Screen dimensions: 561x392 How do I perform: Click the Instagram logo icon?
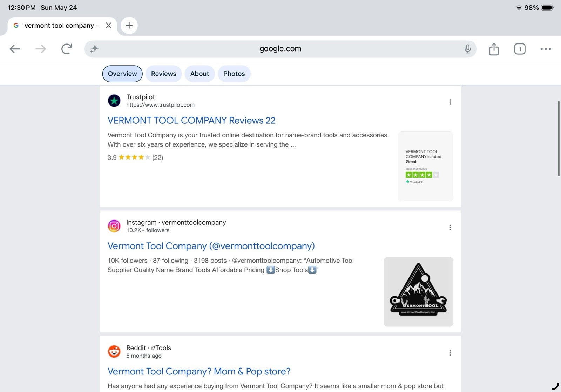[114, 226]
